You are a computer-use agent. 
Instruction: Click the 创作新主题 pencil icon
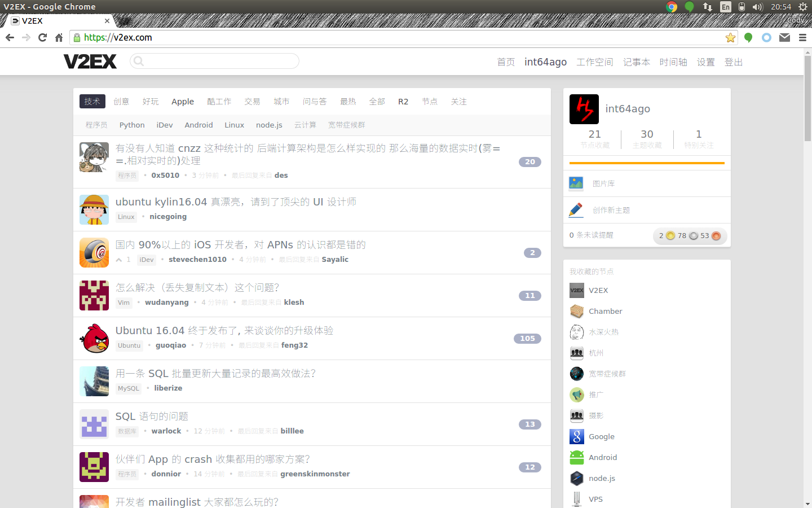(x=576, y=210)
